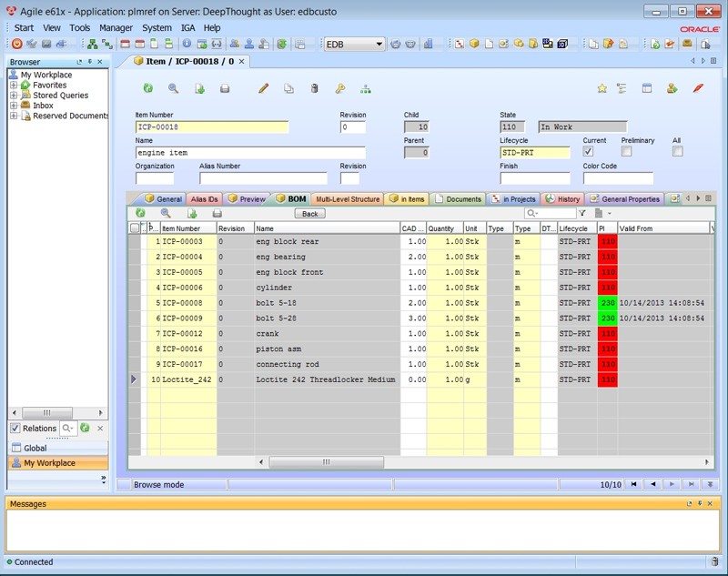
Task: Click the blue info icon in the main toolbar
Action: point(187,44)
